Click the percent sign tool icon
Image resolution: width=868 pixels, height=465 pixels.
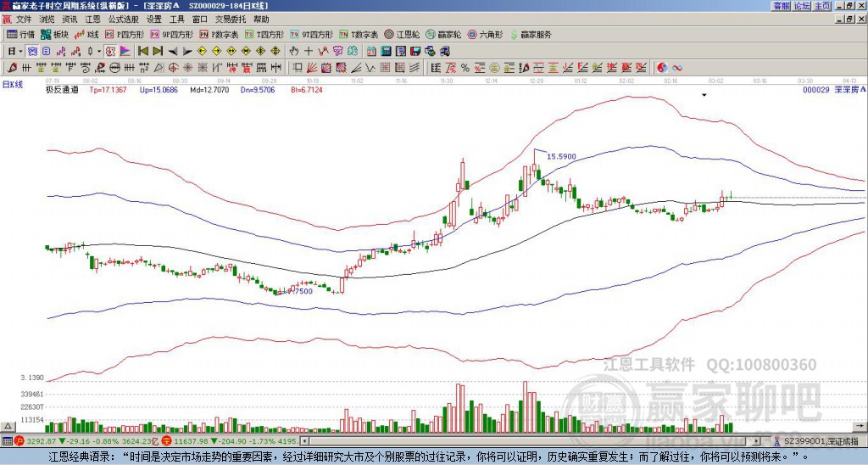pyautogui.click(x=465, y=68)
